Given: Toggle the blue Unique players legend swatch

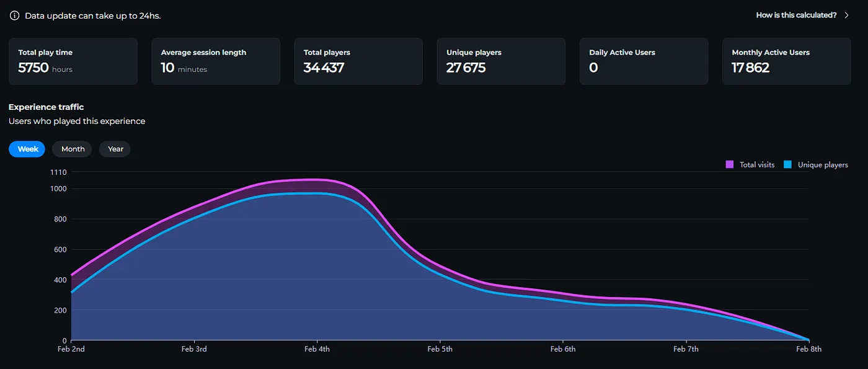Looking at the screenshot, I should 788,165.
